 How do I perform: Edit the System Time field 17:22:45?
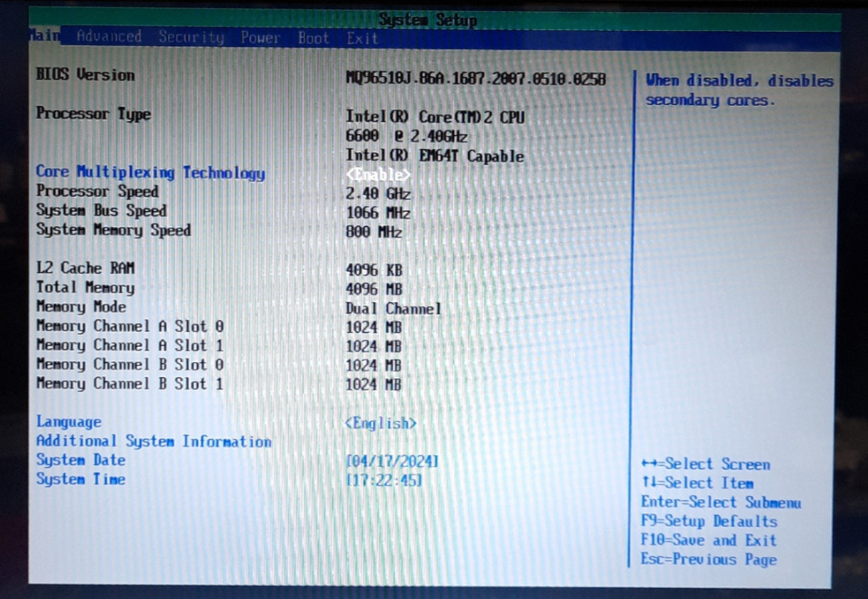[384, 481]
